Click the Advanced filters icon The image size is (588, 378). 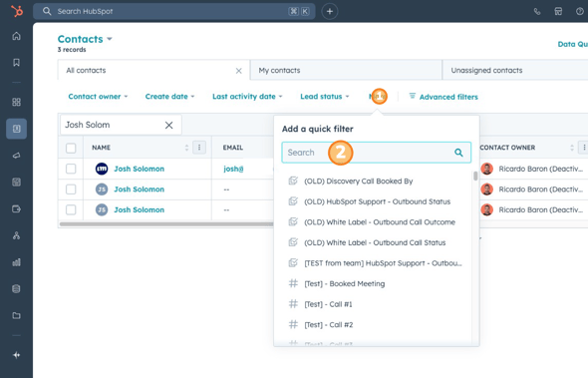coord(413,96)
